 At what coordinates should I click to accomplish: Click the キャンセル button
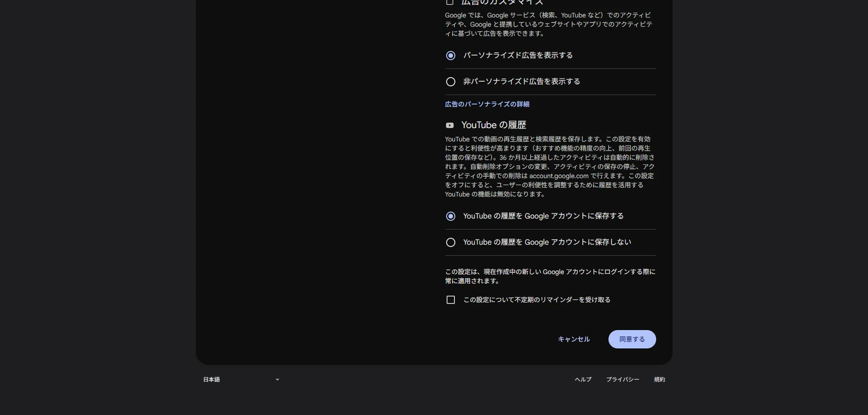(x=574, y=339)
